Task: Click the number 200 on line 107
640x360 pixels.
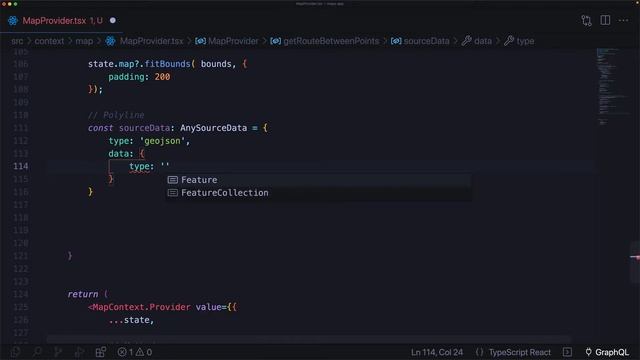Action: click(162, 77)
